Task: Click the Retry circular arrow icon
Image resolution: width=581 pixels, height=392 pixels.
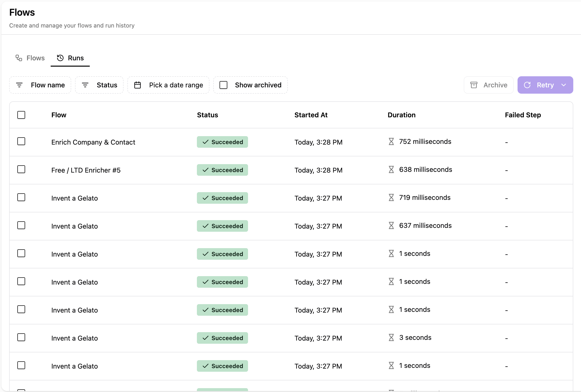Action: coord(527,85)
